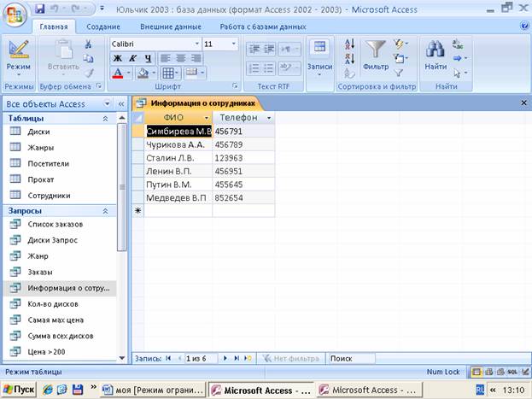The width and height of the screenshot is (532, 399).
Task: Apply the red font color A
Action: (117, 73)
